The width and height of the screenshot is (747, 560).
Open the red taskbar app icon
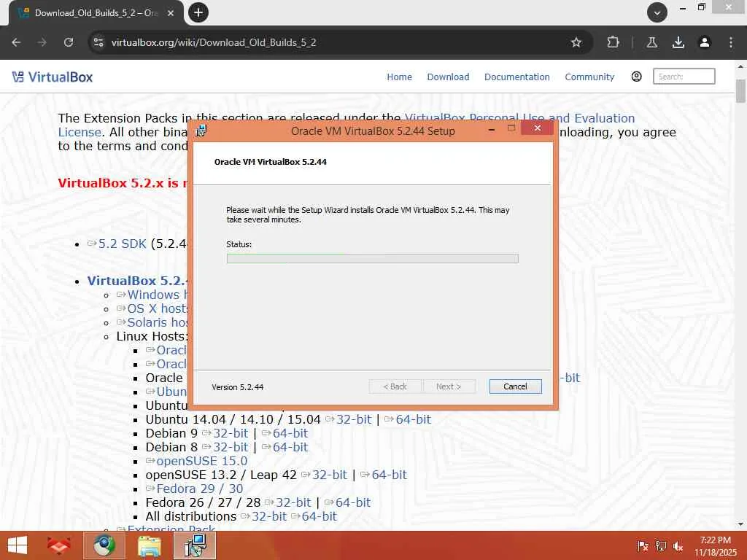(58, 545)
